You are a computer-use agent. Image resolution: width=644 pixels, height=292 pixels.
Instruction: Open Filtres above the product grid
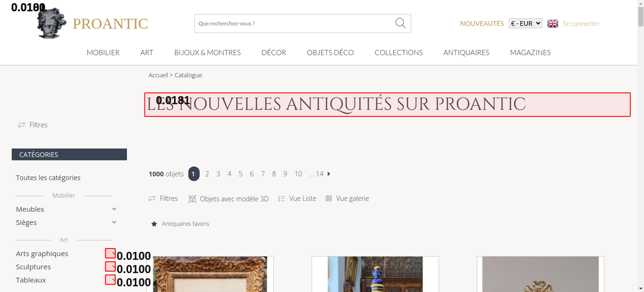pos(163,198)
